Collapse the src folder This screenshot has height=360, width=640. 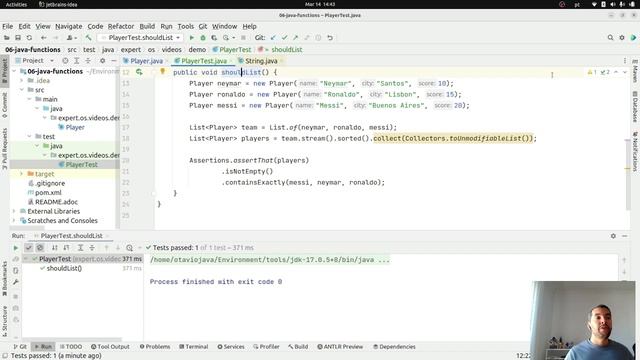[x=22, y=90]
